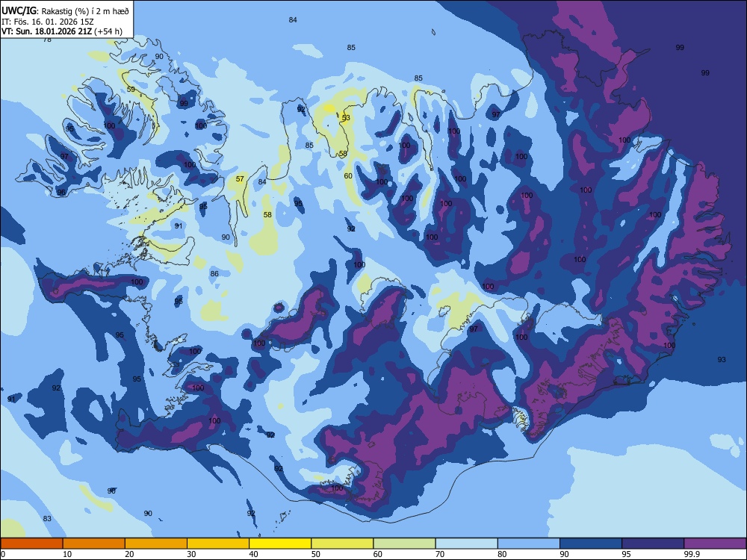The height and width of the screenshot is (560, 747).
Task: Click the 40–50 bright yellow legend swatch
Action: pos(280,544)
